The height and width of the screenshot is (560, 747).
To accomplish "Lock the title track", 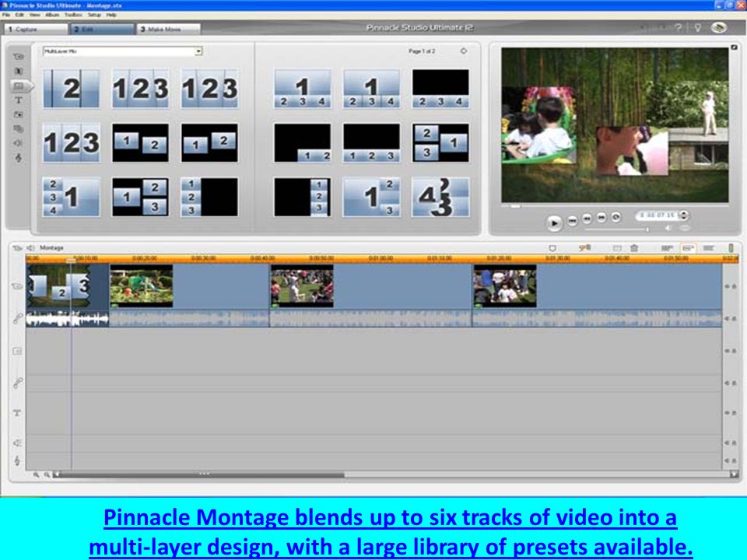I will pyautogui.click(x=733, y=413).
